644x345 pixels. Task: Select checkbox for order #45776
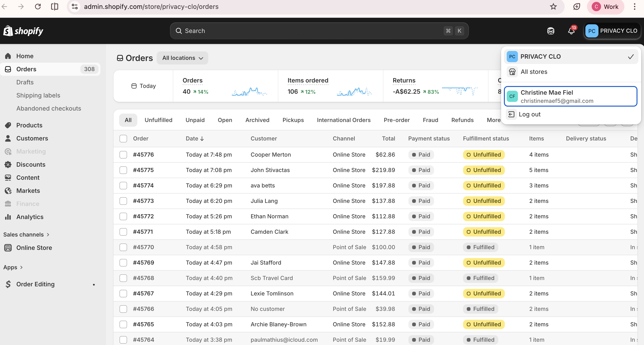coord(123,155)
